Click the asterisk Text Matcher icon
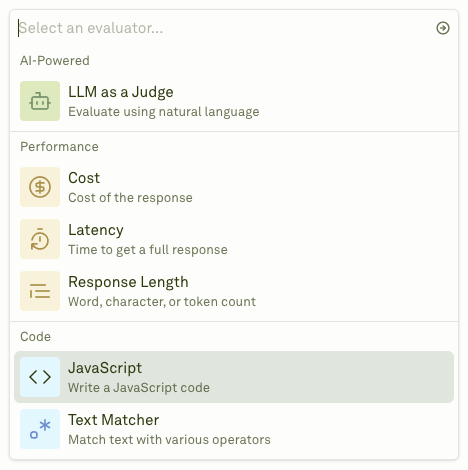The width and height of the screenshot is (468, 470). coord(40,429)
